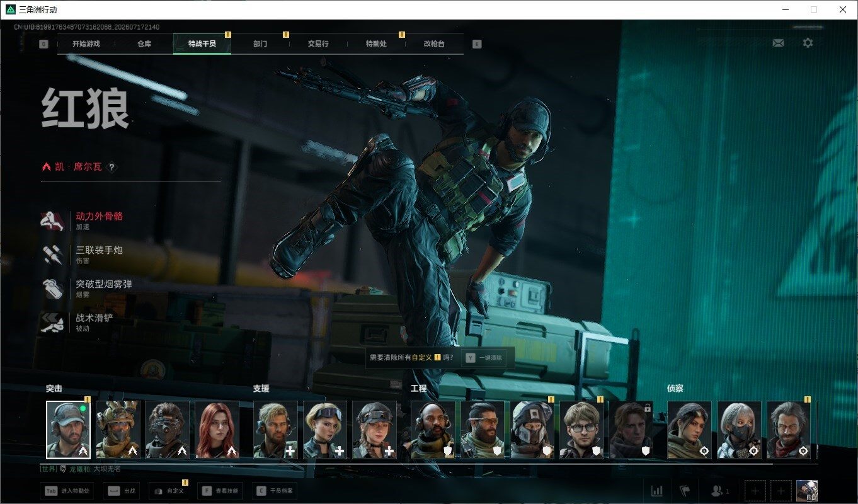Screen dimensions: 858x504
Task: Click the second empty squad plus slot
Action: click(x=781, y=490)
